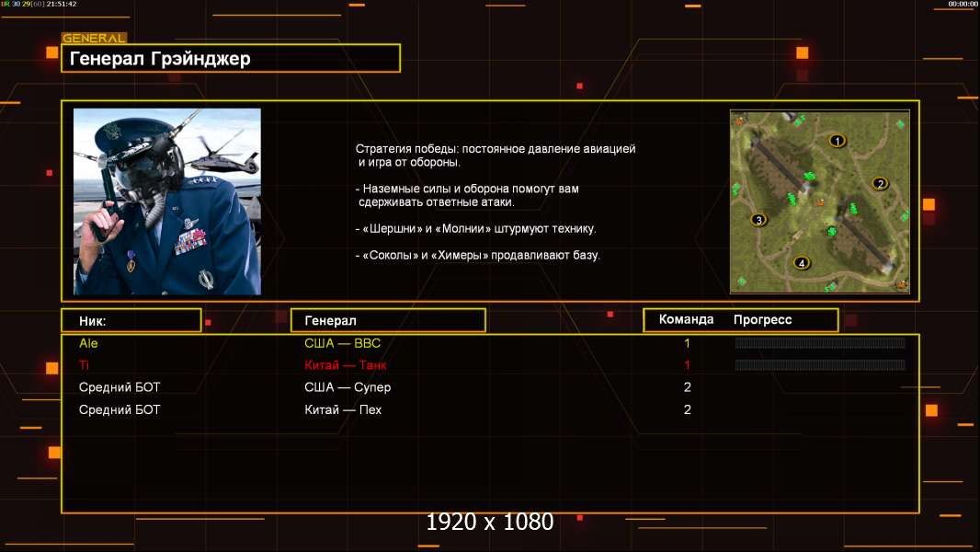Click the General Granger portrait image

pos(167,201)
